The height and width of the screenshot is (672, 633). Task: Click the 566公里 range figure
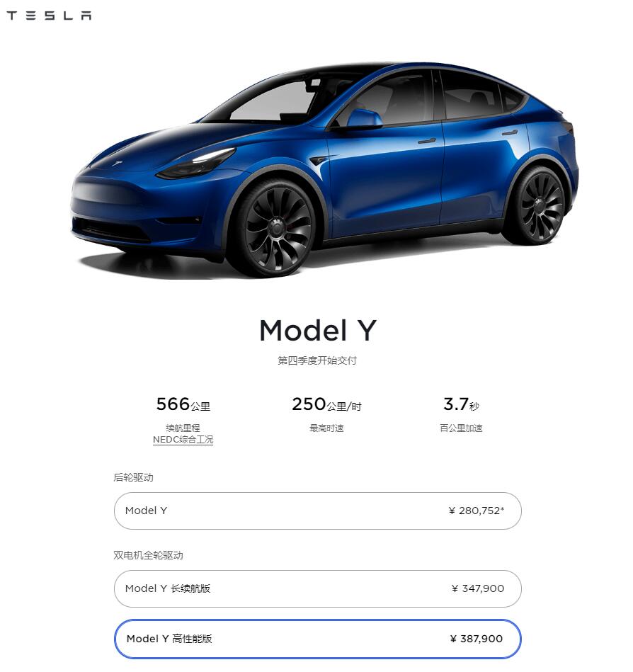184,404
